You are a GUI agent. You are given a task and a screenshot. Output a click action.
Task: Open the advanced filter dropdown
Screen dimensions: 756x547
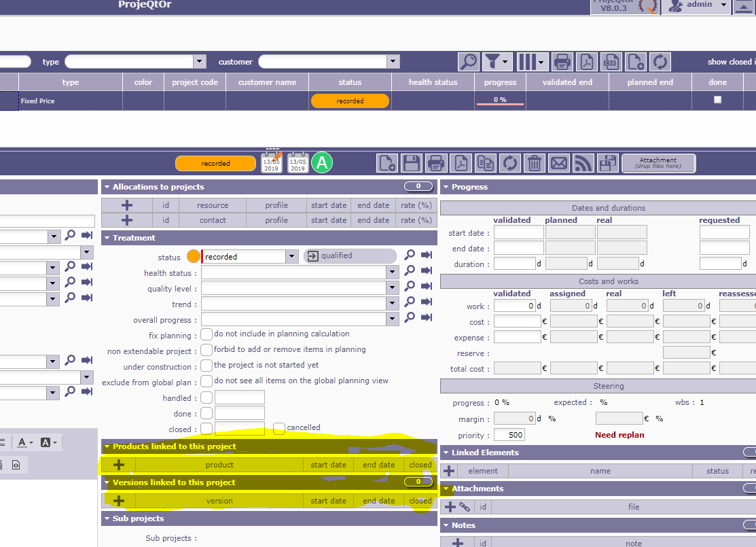point(497,62)
